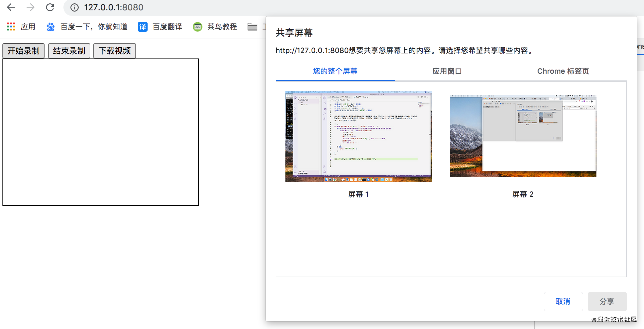The width and height of the screenshot is (644, 329).
Task: Select the 屏幕 1 thumbnail
Action: [x=358, y=136]
